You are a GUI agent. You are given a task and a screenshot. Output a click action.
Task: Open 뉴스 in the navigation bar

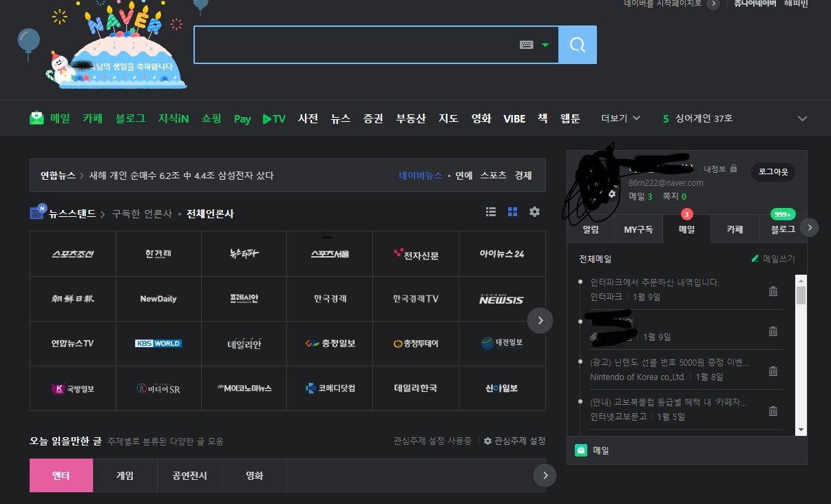tap(340, 118)
